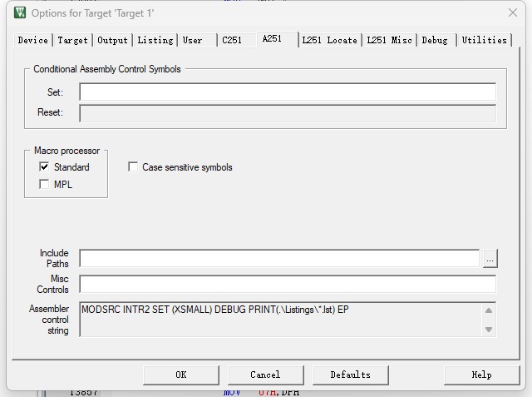Go to the Output tab
The width and height of the screenshot is (532, 397).
(x=113, y=40)
